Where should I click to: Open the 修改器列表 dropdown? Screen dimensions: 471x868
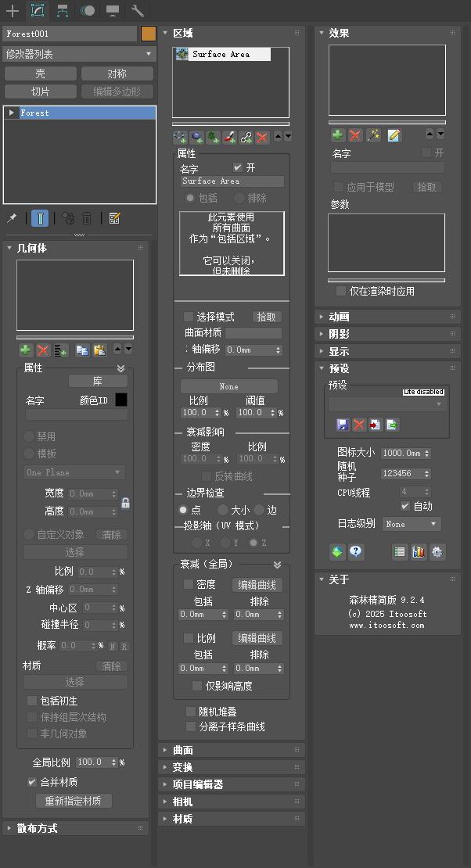[x=79, y=54]
